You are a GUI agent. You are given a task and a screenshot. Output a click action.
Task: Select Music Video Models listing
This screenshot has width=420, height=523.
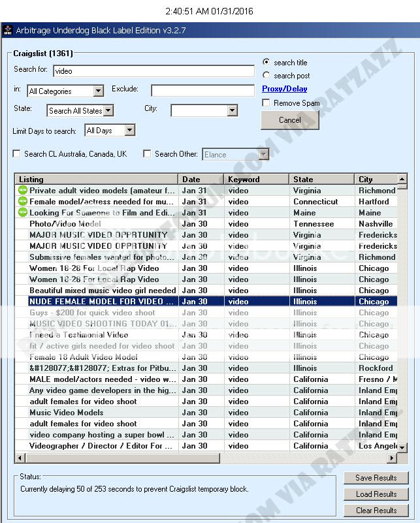[206, 413]
